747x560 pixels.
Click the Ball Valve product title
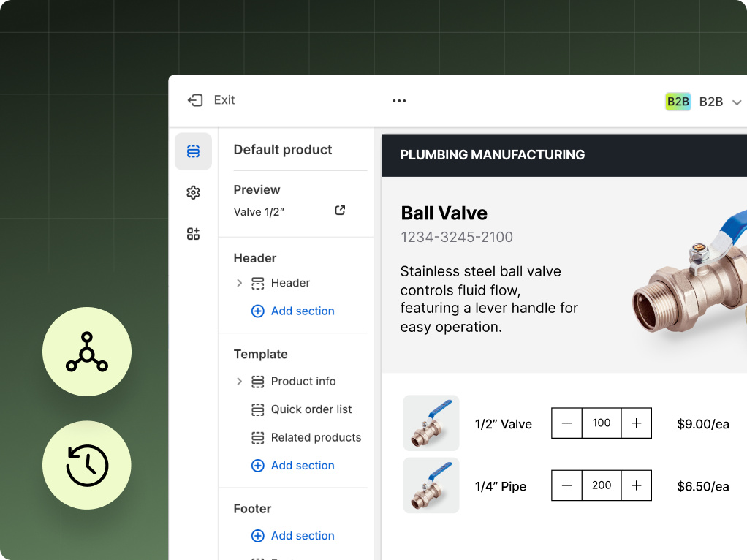444,213
